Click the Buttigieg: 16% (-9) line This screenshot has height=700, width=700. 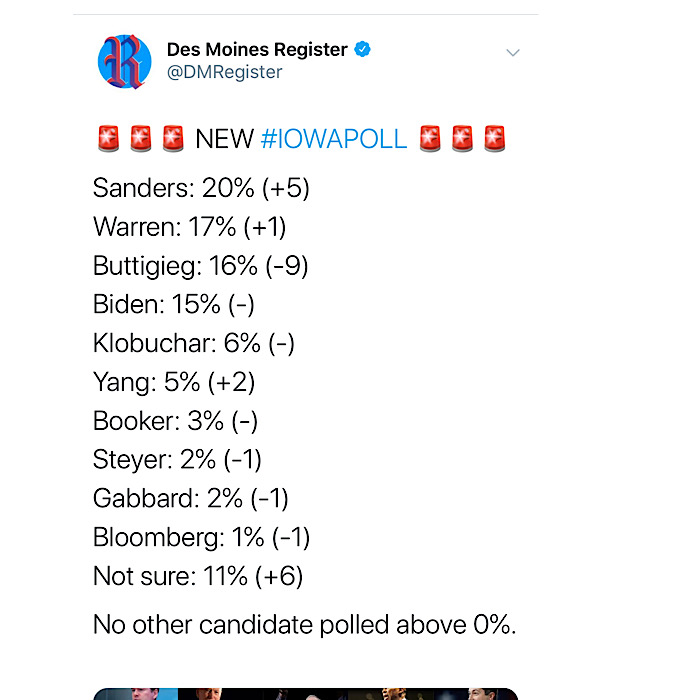point(200,266)
